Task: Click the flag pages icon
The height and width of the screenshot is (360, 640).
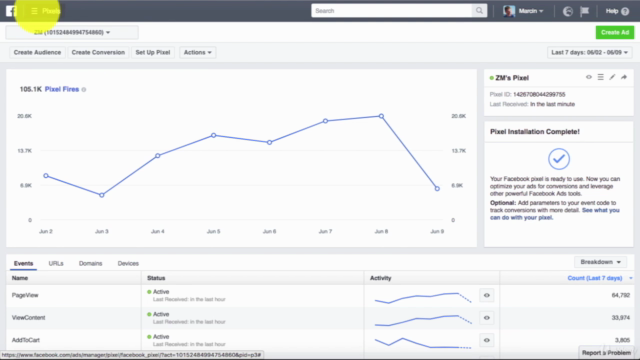Action: pyautogui.click(x=584, y=11)
